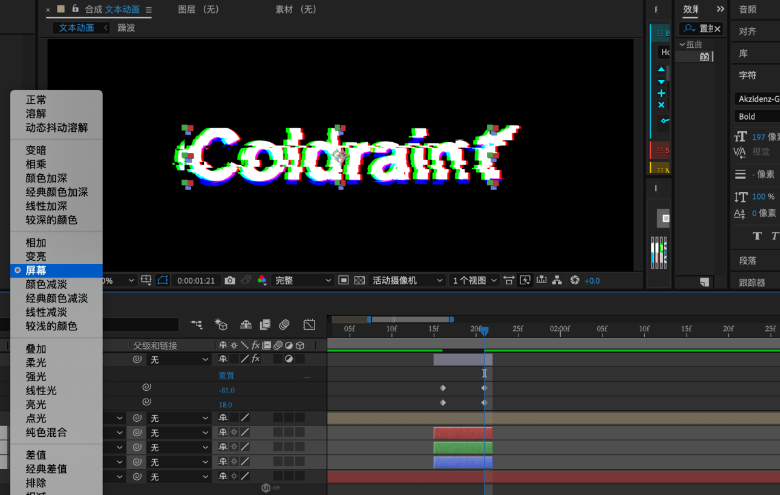Click the cyan down arrow in the side panel

661,82
